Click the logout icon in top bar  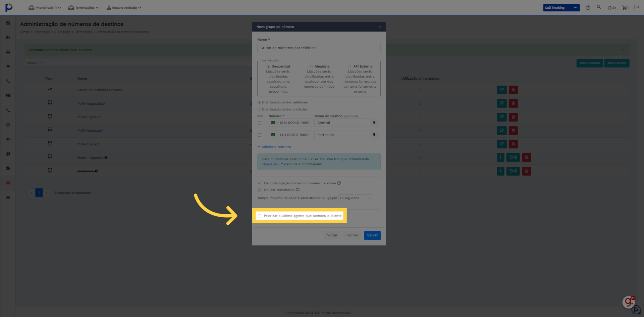click(637, 7)
